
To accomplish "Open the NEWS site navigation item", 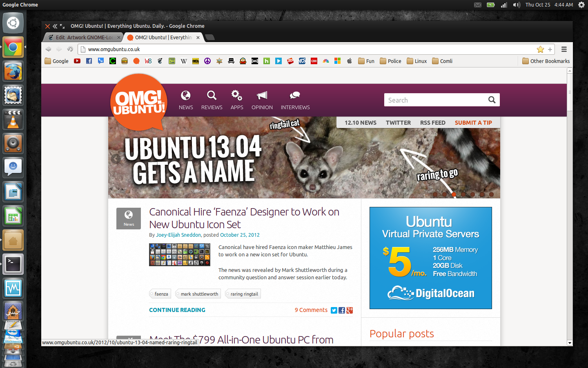I will pyautogui.click(x=186, y=100).
